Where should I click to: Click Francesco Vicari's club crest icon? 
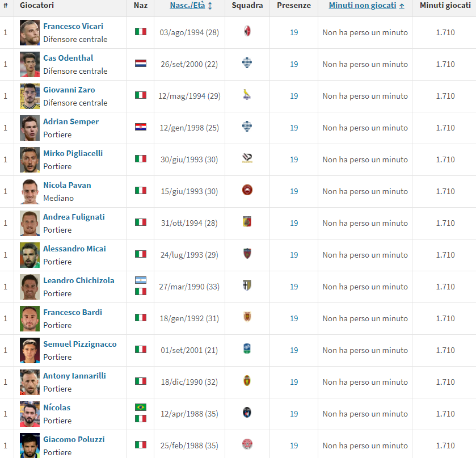[247, 31]
